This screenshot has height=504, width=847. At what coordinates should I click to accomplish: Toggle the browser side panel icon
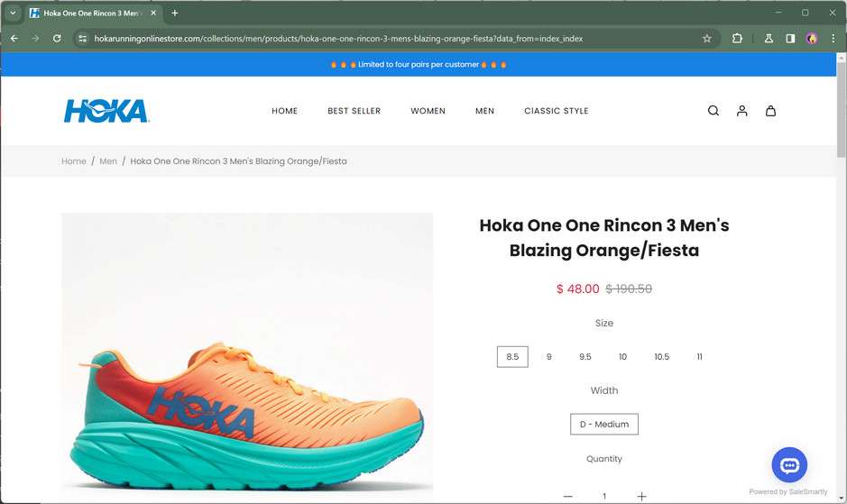pyautogui.click(x=790, y=39)
